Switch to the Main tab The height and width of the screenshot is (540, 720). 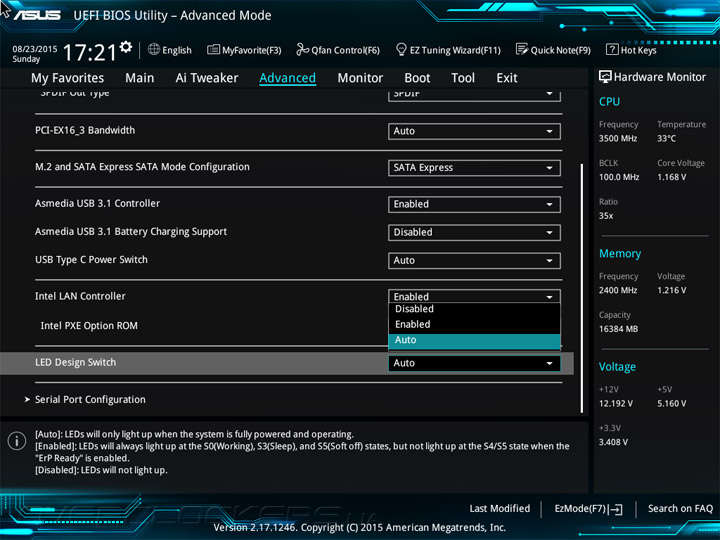pyautogui.click(x=140, y=78)
